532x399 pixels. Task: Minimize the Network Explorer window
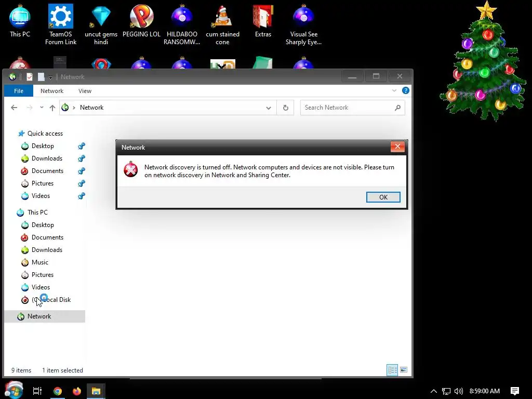352,76
